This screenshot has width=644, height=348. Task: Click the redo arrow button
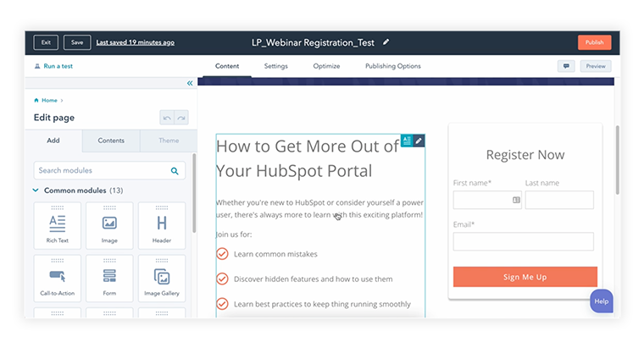click(x=181, y=118)
